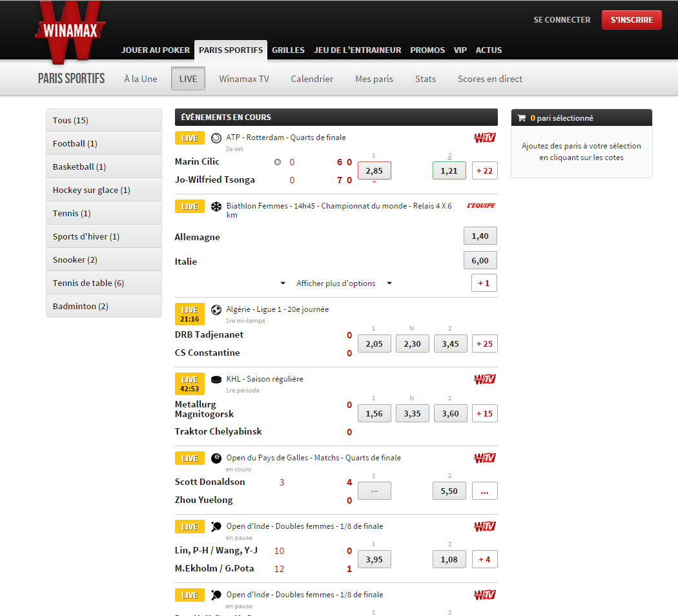Click the football icon for Algérie Ligue 1
Screen dimensions: 678x616
tap(216, 309)
